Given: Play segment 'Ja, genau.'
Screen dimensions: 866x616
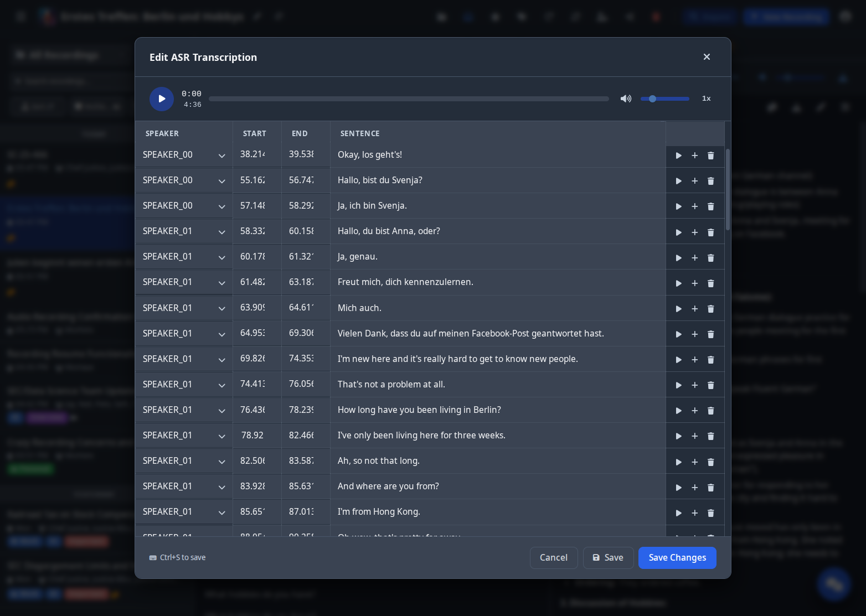Looking at the screenshot, I should coord(678,258).
